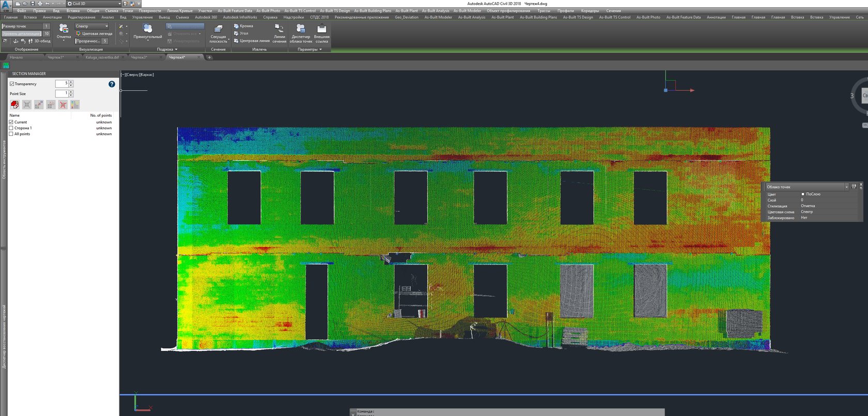868x416 pixels.
Task: Switch to the Начало document tab
Action: (16, 57)
